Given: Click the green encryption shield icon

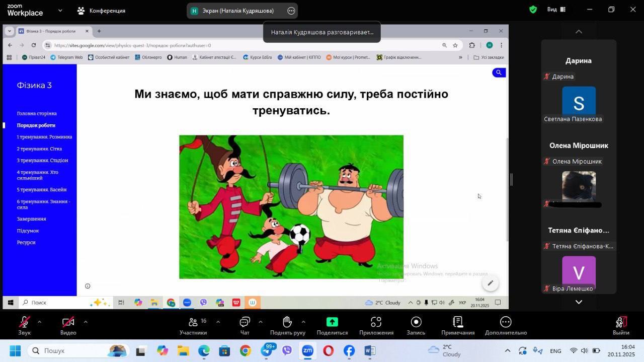Looking at the screenshot, I should pos(533,10).
